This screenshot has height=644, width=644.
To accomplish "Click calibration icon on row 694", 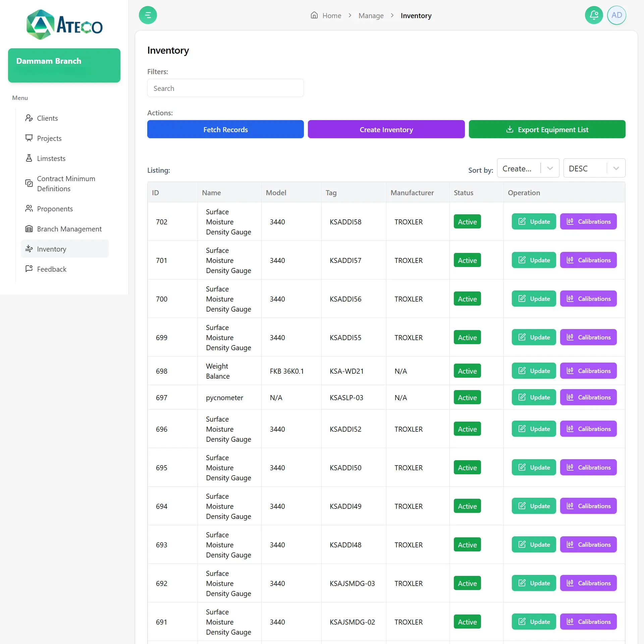I will click(570, 506).
